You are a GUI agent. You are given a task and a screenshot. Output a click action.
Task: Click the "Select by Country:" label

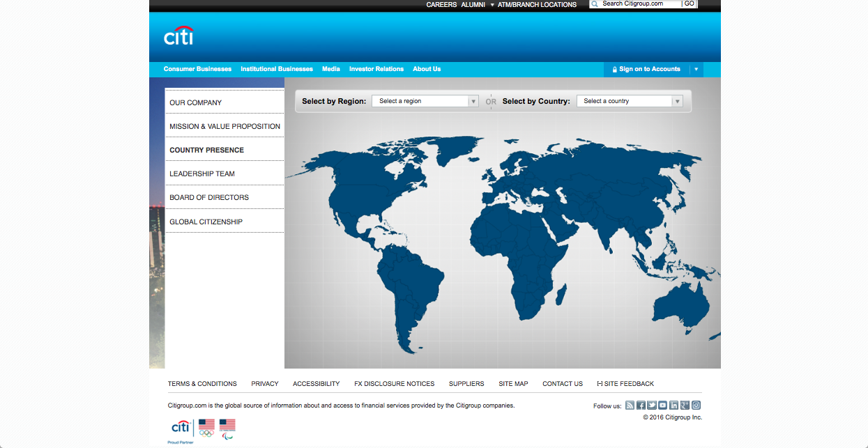tap(536, 102)
